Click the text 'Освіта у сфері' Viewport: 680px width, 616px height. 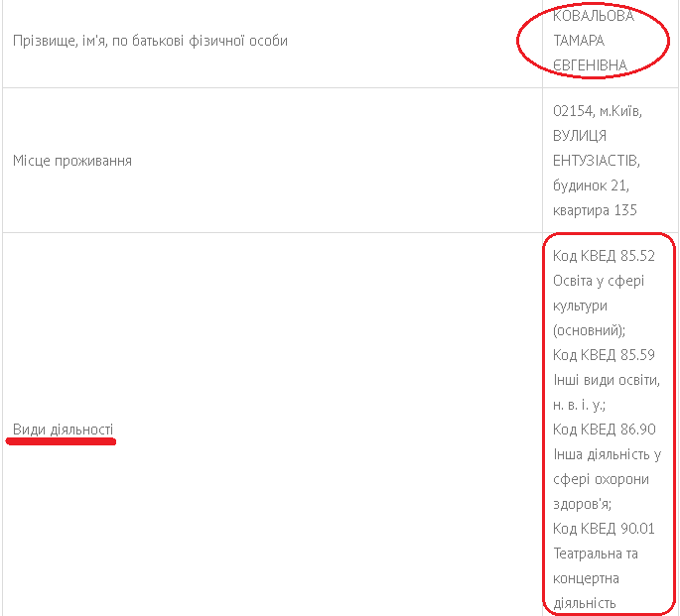point(599,281)
